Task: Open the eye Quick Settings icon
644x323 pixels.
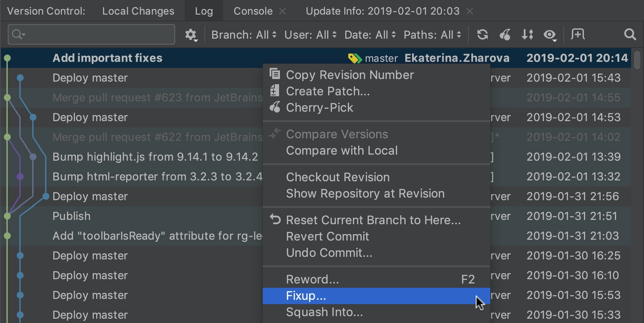Action: (550, 35)
